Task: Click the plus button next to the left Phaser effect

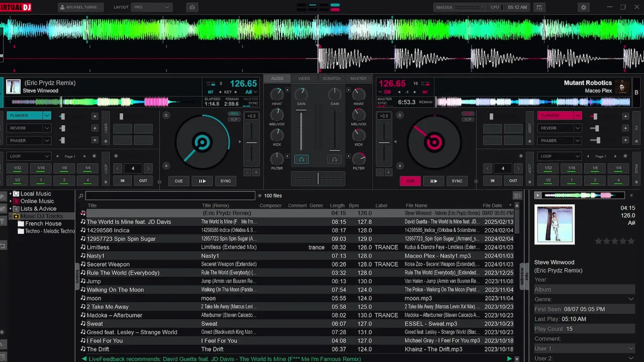Action: (95, 140)
